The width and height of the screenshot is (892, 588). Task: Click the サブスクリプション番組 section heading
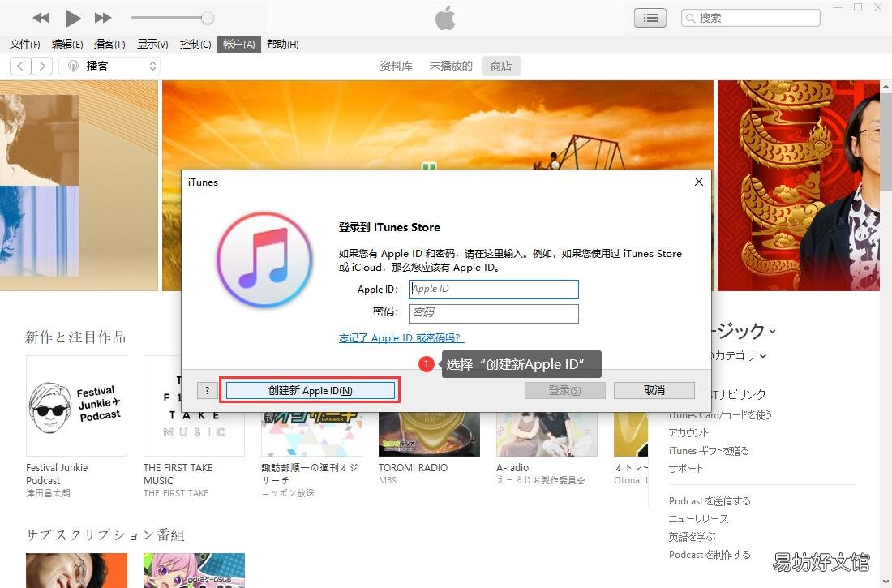(105, 535)
